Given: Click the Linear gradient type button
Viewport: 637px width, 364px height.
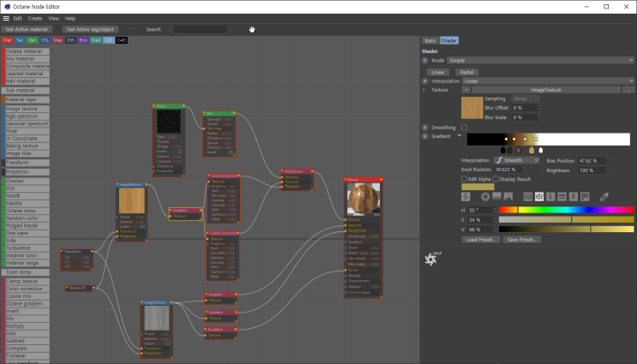Looking at the screenshot, I should 437,72.
